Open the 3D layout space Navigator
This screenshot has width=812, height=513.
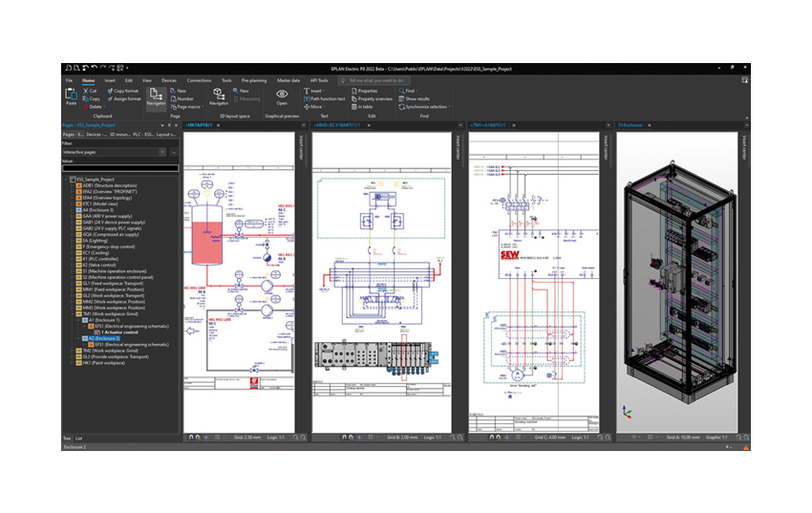(x=219, y=96)
